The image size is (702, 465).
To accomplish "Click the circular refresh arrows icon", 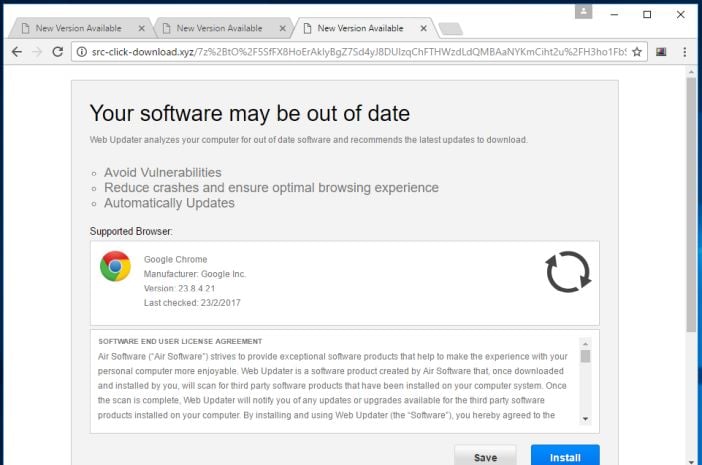I will coord(567,272).
